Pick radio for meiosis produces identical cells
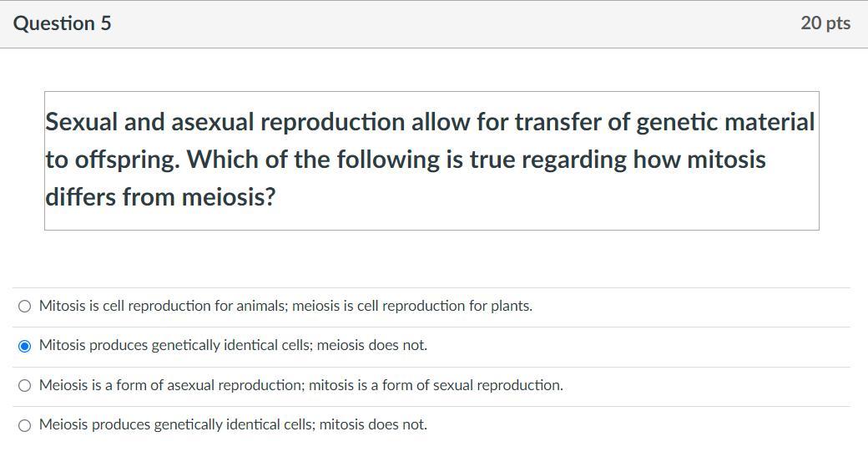Viewport: 868px width, 462px height. point(25,425)
